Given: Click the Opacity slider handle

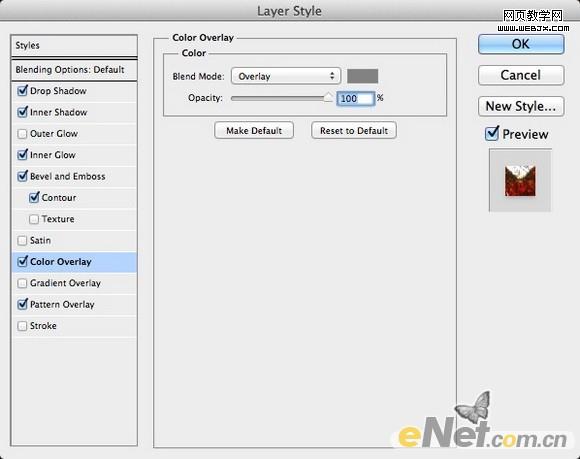Looking at the screenshot, I should [328, 98].
